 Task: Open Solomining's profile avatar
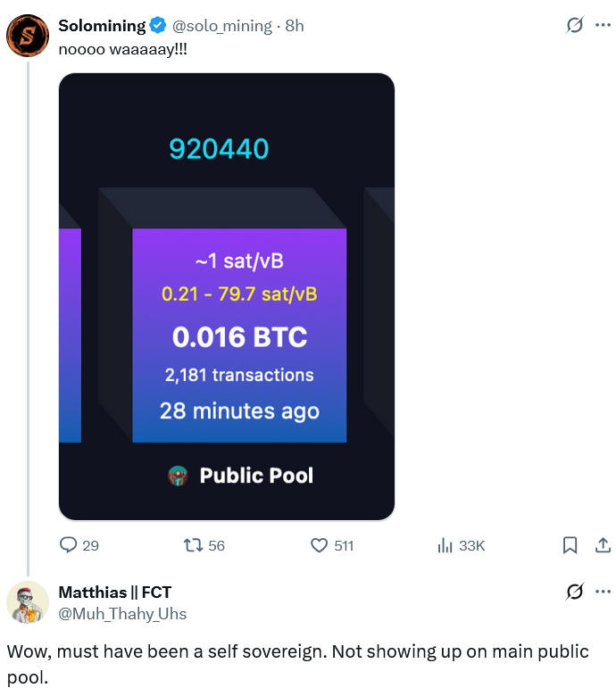click(x=28, y=36)
